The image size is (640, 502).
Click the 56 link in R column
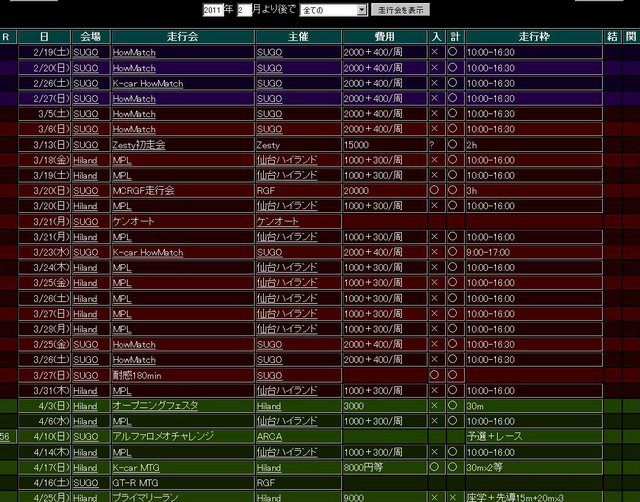click(5, 437)
